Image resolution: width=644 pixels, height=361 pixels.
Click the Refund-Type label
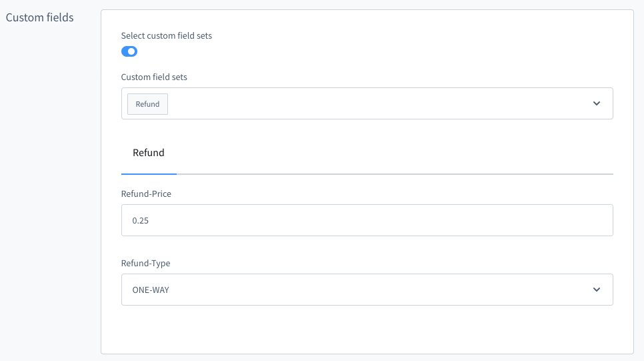[x=145, y=263]
